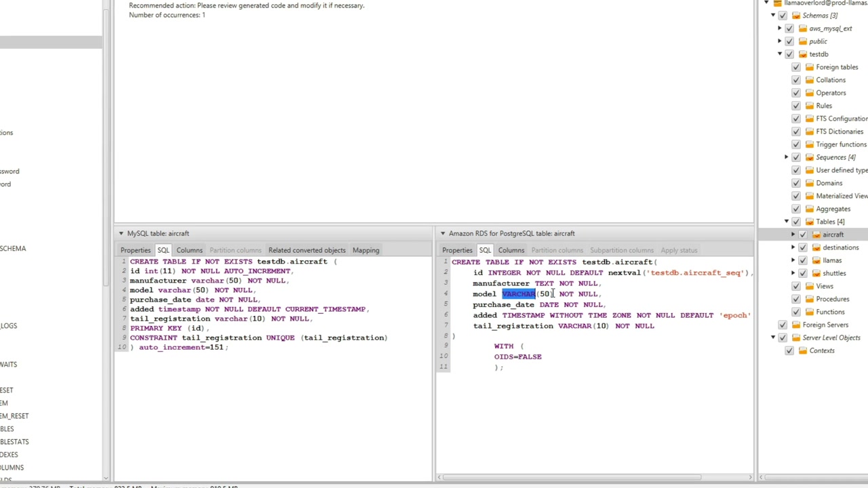Click the Materialized Views folder icon
The image size is (868, 488).
point(810,196)
